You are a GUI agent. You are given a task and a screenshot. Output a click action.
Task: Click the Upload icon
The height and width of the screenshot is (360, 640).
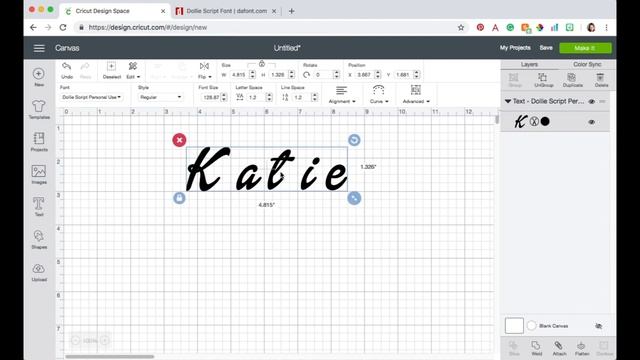39,269
